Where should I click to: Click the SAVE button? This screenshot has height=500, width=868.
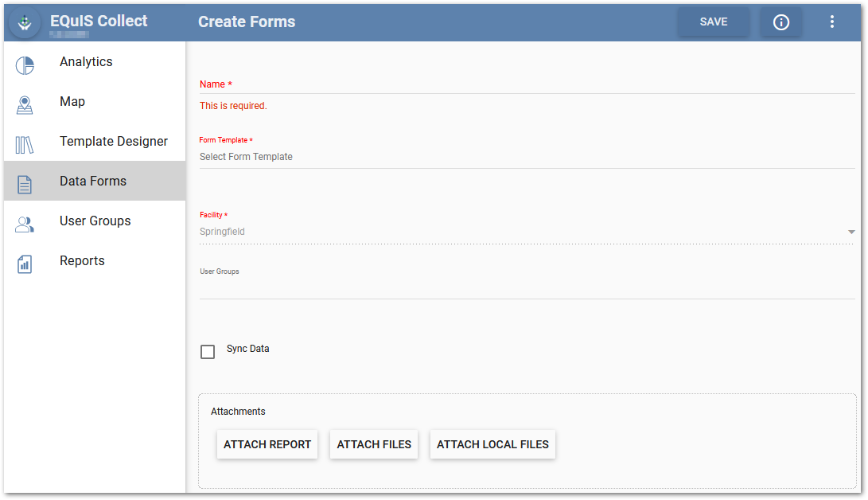pos(713,21)
